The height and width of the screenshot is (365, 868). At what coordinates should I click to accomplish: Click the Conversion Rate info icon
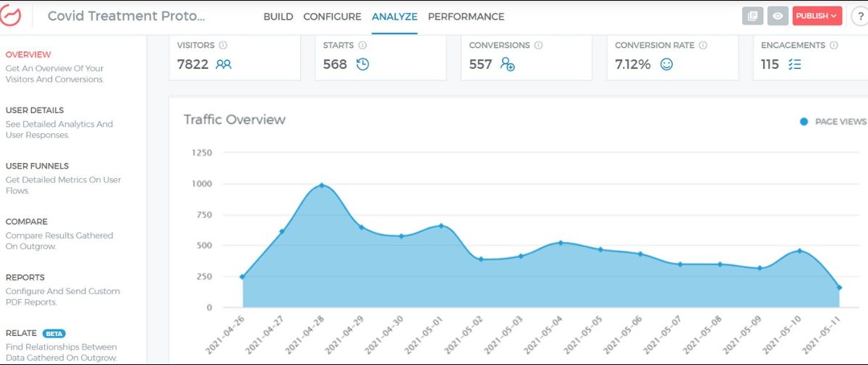pyautogui.click(x=703, y=45)
